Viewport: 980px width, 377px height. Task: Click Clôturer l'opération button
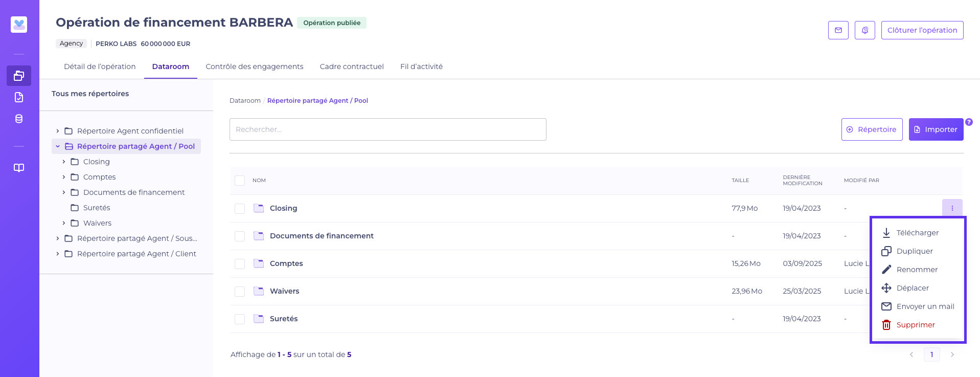[922, 30]
